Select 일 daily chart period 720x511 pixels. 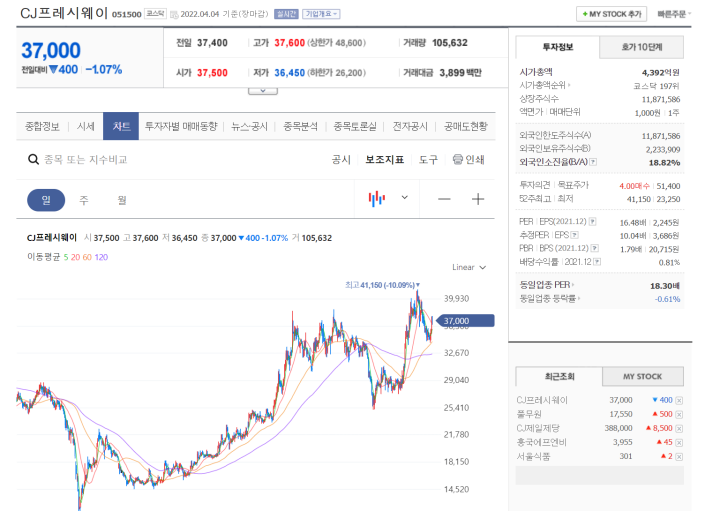point(46,200)
